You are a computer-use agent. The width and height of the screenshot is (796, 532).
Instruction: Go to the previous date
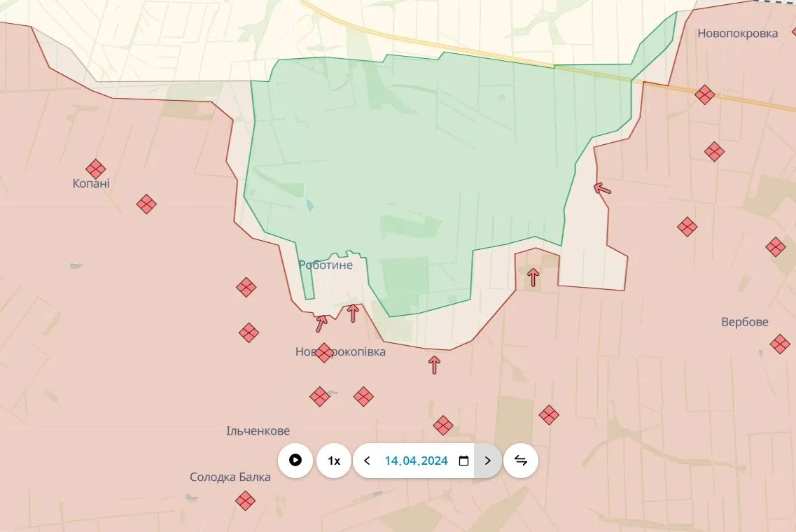[367, 461]
